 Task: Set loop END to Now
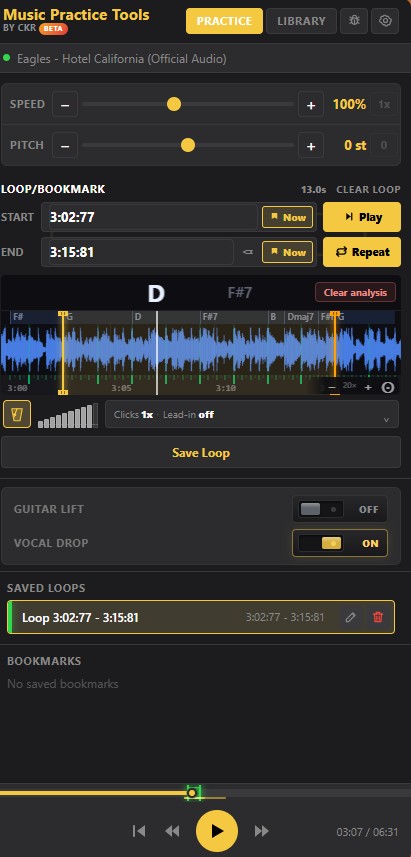pyautogui.click(x=287, y=252)
